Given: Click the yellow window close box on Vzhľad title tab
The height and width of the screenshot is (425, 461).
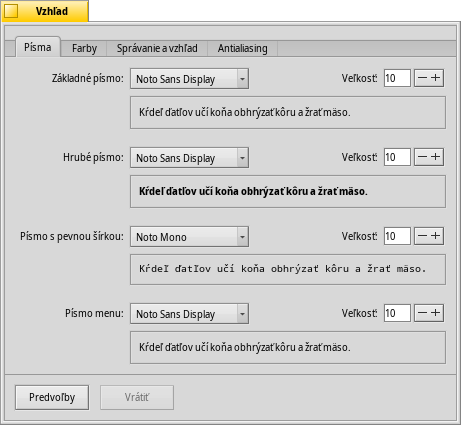Looking at the screenshot, I should point(11,11).
